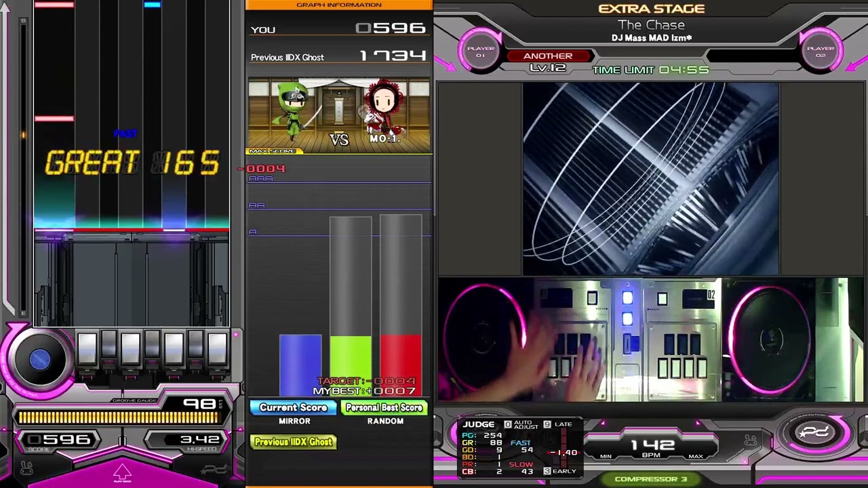Click the SCORE 0596 box under gauge

point(59,441)
